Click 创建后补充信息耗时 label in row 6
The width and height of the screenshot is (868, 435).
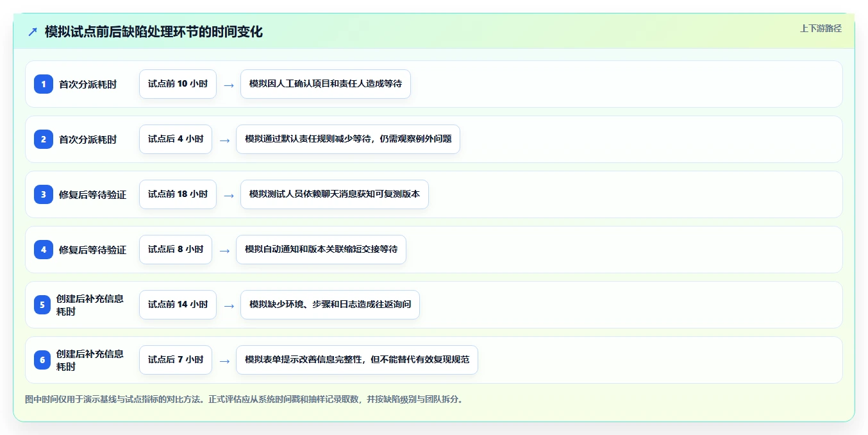tap(90, 360)
